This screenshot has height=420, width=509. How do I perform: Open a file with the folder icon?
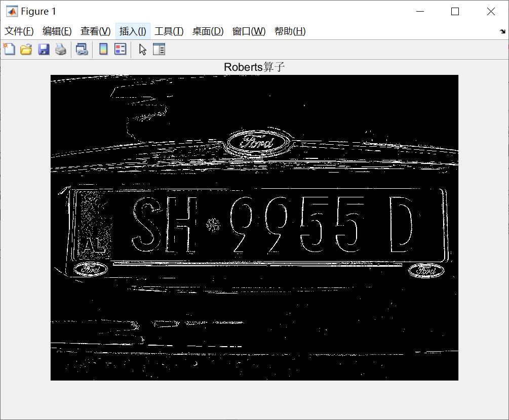tap(26, 49)
